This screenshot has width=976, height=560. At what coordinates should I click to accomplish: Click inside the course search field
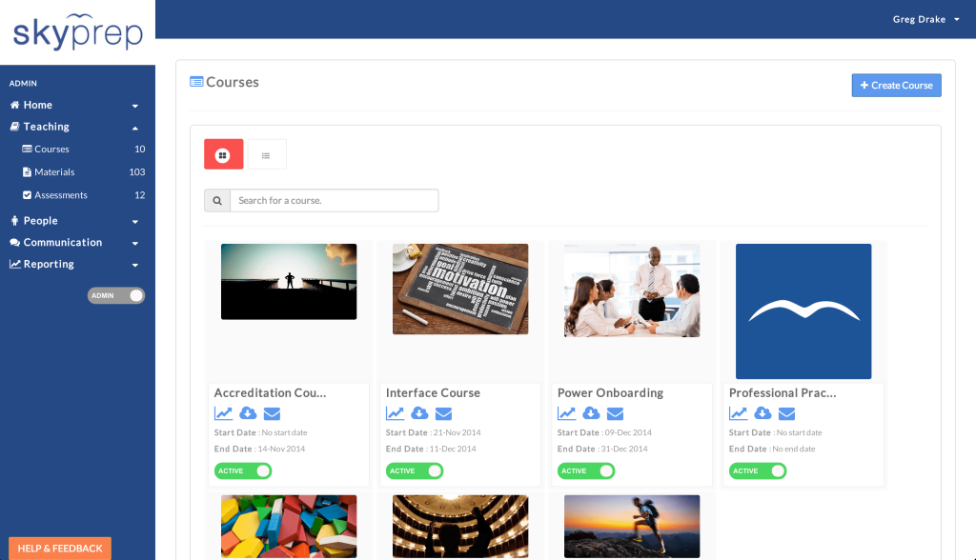[x=334, y=200]
